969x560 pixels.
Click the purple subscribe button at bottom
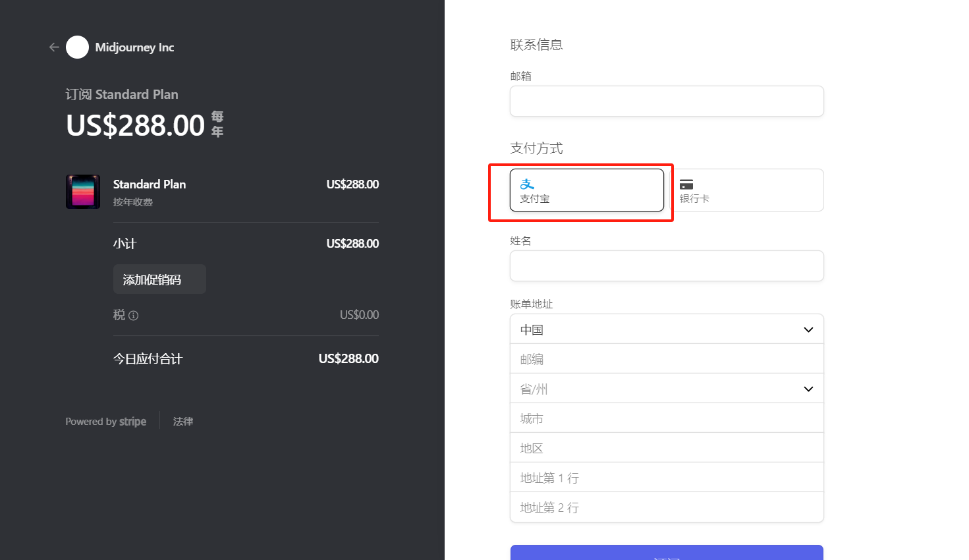click(667, 553)
